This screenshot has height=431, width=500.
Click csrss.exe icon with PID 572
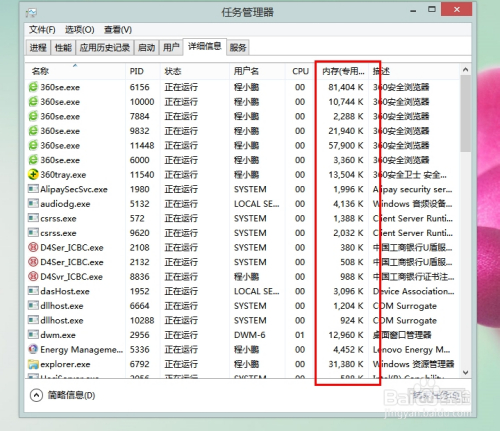(x=33, y=218)
